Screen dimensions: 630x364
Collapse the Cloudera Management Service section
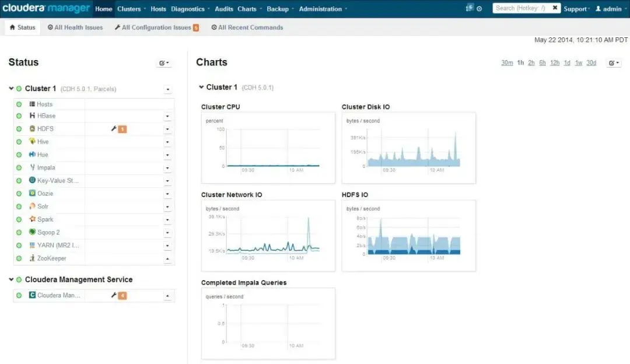(x=11, y=279)
